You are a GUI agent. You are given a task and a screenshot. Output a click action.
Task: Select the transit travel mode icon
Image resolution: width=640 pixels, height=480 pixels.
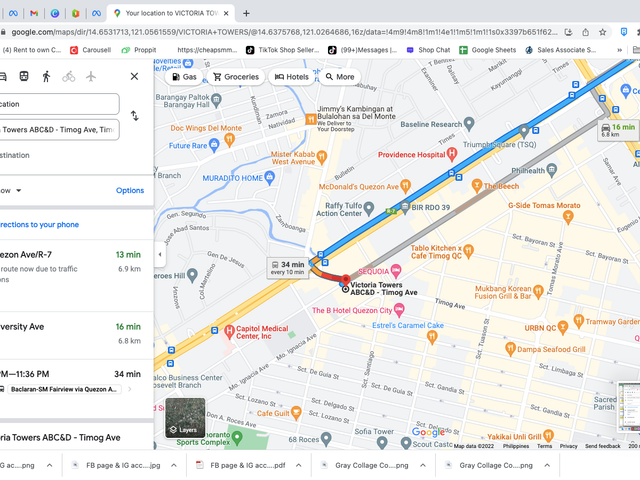24,76
